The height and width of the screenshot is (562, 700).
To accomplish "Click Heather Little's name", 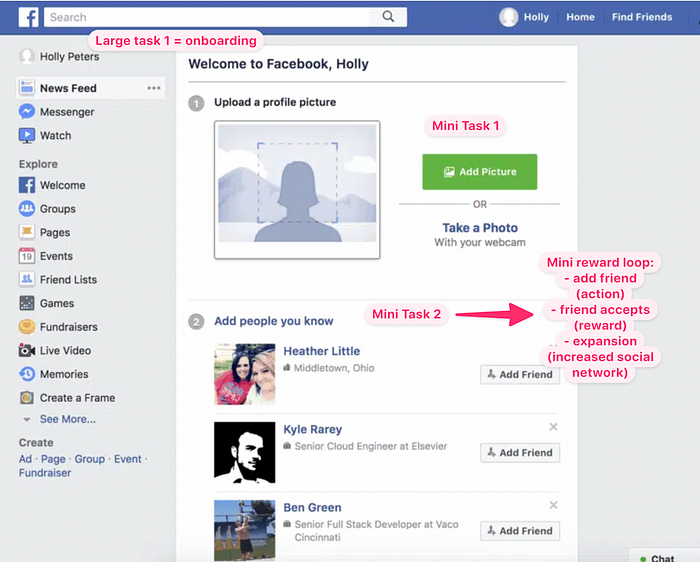I will (321, 351).
